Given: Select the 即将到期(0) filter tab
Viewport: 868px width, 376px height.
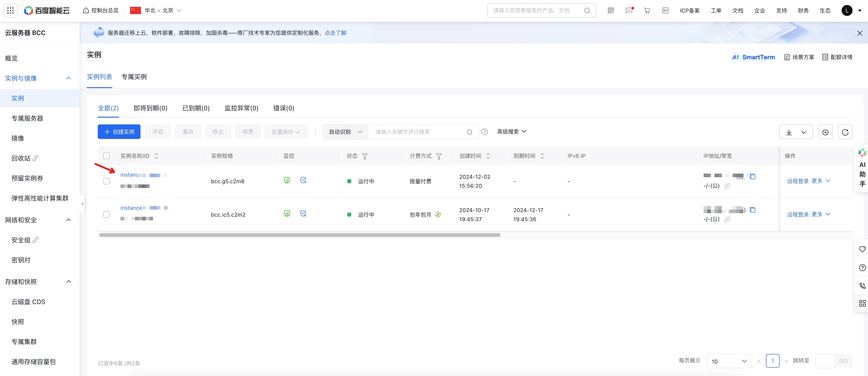Looking at the screenshot, I should click(150, 108).
